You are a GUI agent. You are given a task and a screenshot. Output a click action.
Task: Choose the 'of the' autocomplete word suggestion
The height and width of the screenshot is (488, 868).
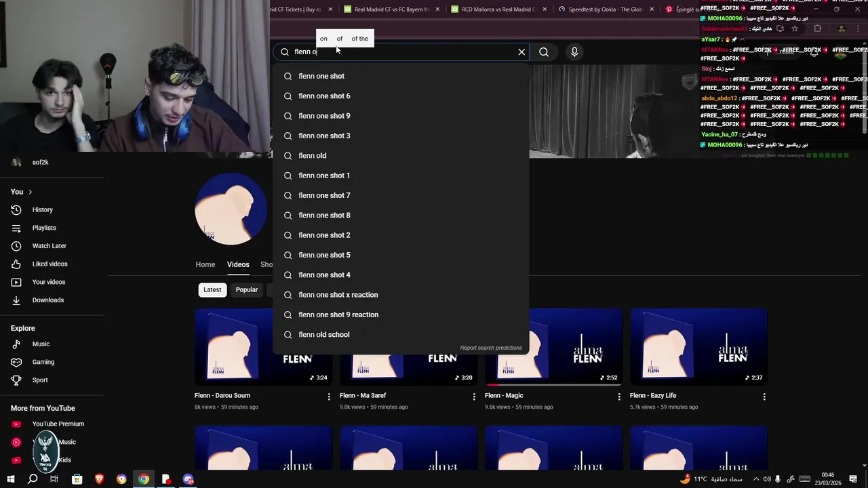click(x=359, y=39)
